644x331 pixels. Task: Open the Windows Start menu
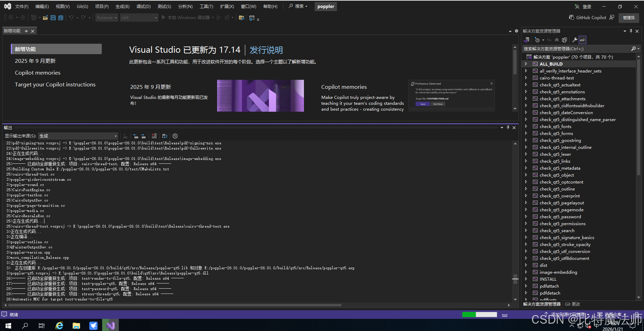[x=8, y=325]
